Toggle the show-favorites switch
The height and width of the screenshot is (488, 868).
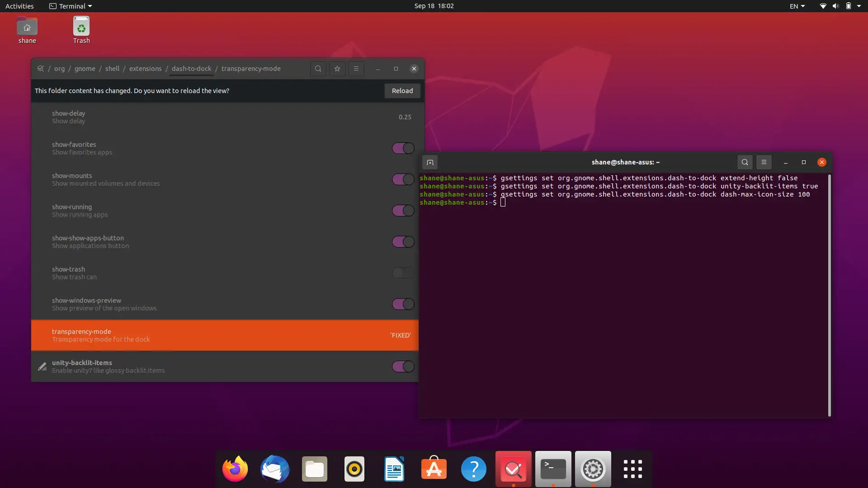(403, 148)
